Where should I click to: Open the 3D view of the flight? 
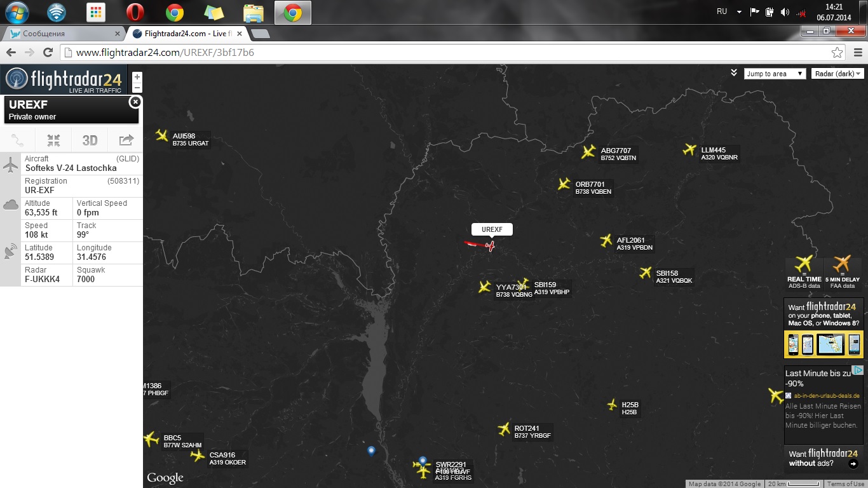tap(90, 140)
